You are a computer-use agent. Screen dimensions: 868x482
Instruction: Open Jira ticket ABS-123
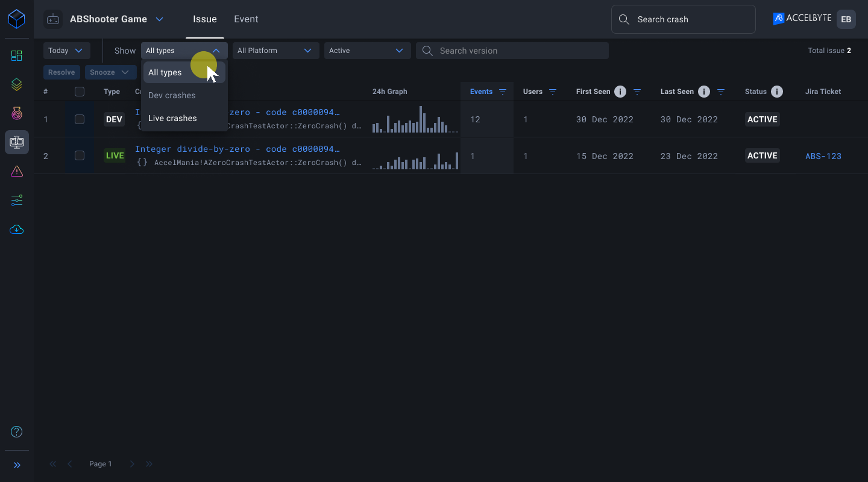tap(823, 156)
